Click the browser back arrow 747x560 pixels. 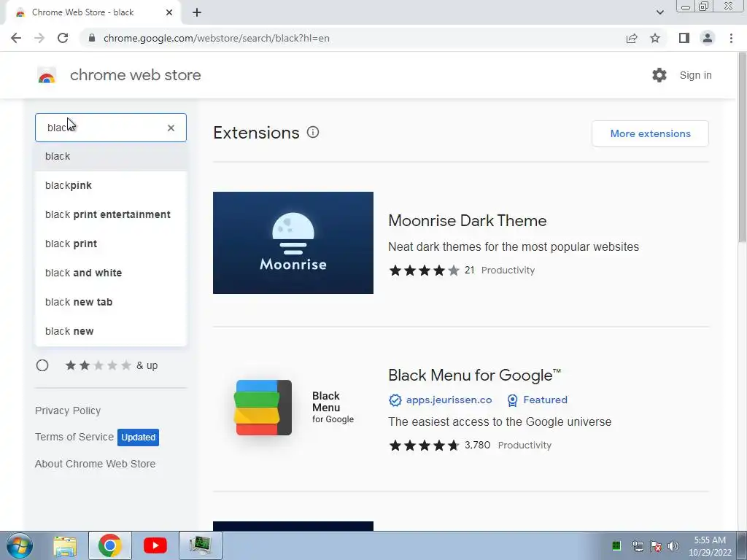(16, 38)
